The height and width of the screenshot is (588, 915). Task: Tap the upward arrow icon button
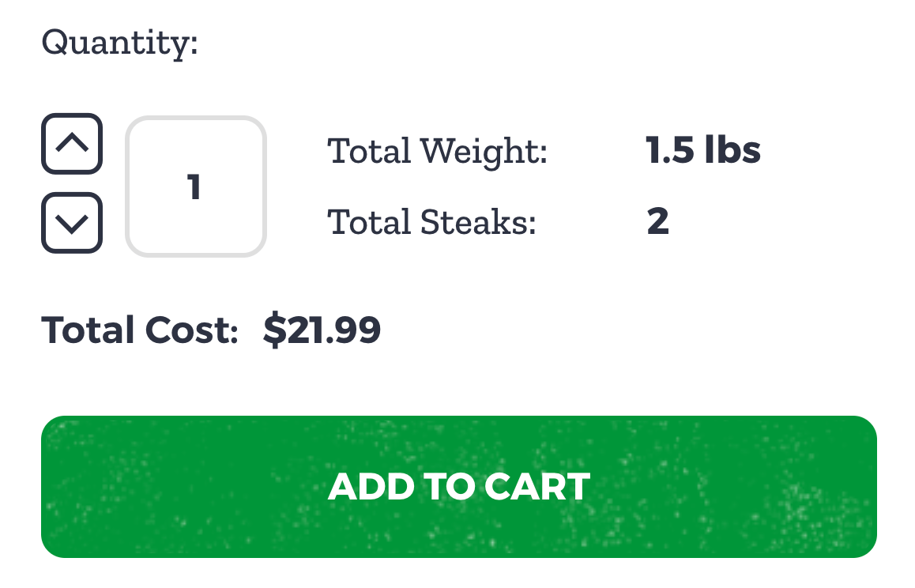click(x=72, y=144)
